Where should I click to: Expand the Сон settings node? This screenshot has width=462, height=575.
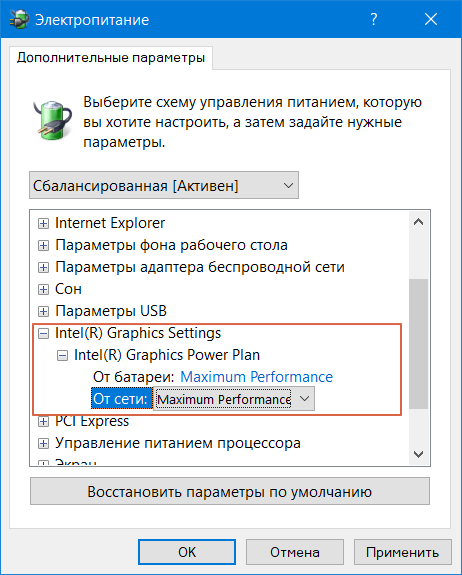click(43, 289)
